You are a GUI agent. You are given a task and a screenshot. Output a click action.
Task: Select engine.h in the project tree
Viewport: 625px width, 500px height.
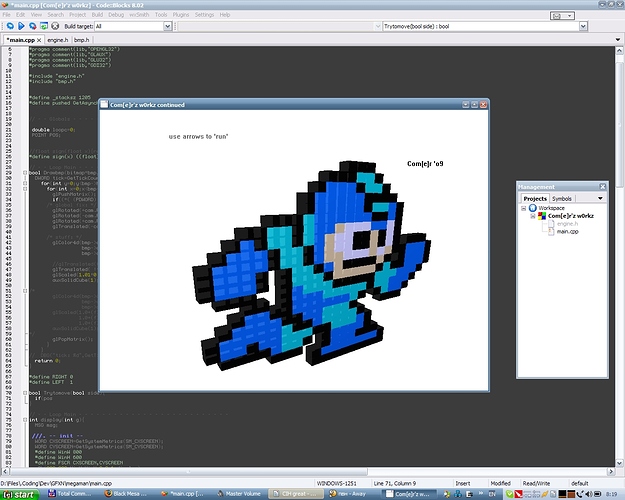(x=568, y=224)
